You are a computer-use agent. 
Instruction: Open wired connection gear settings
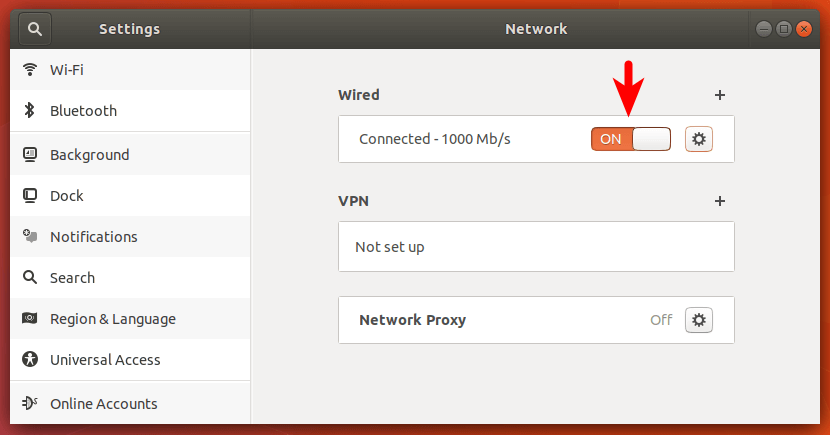(x=699, y=139)
